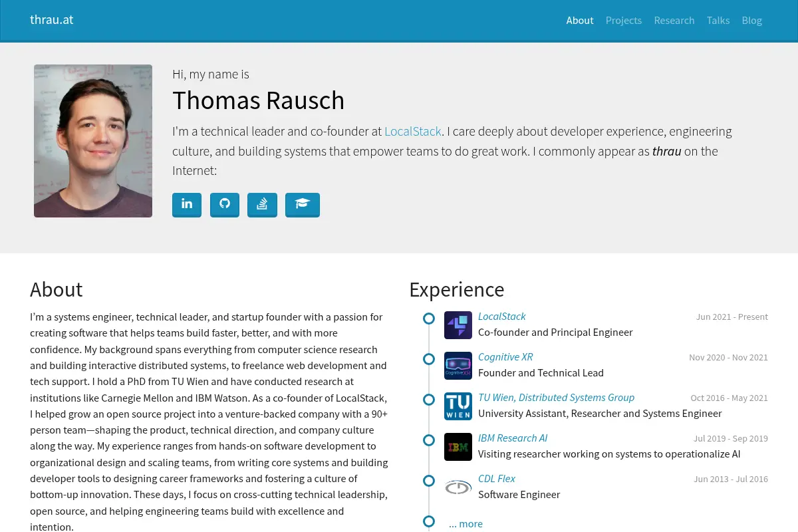Click the 'About' section heading
The width and height of the screenshot is (798, 532).
click(x=57, y=290)
